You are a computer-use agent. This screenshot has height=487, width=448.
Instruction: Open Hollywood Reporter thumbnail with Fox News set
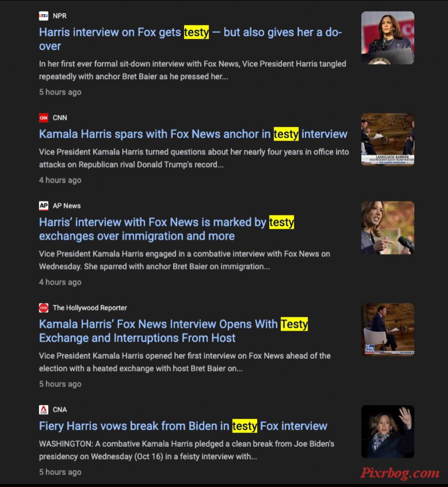pyautogui.click(x=387, y=330)
